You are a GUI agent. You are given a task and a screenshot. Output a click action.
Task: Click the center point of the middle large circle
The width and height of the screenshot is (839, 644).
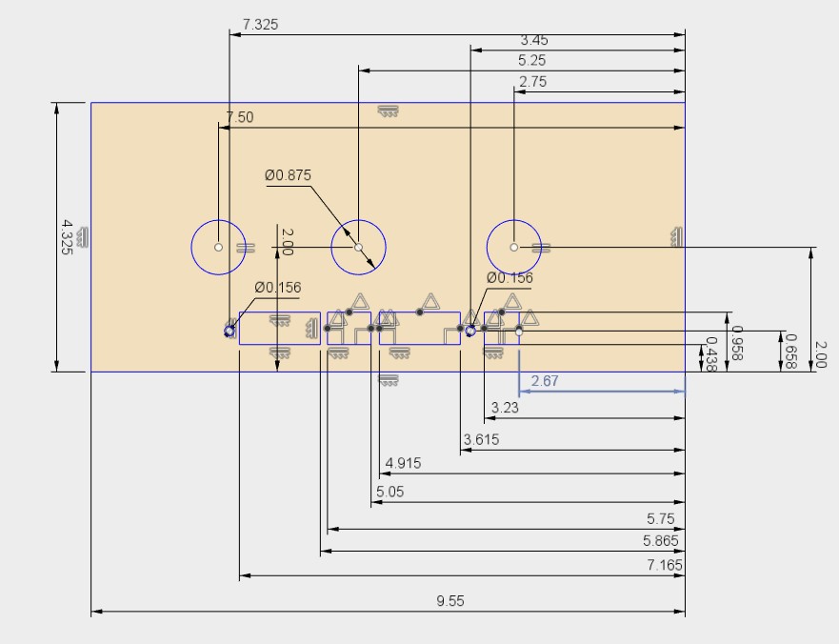coord(357,246)
